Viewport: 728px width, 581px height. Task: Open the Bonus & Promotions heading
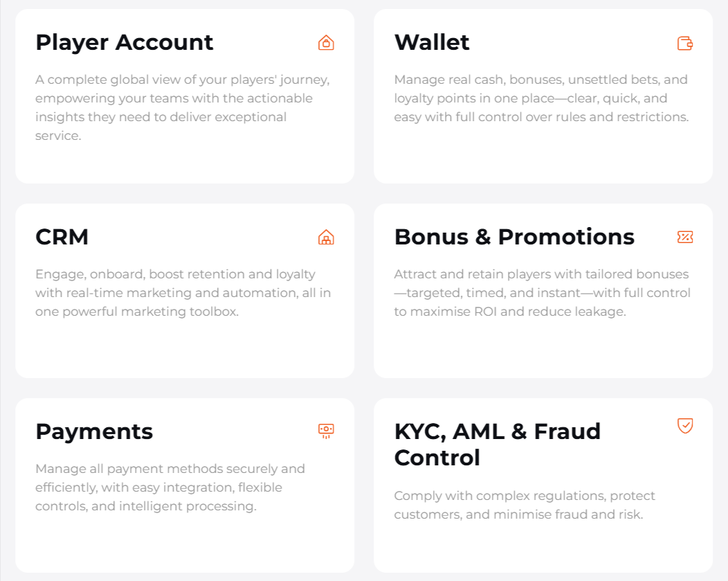click(x=514, y=237)
